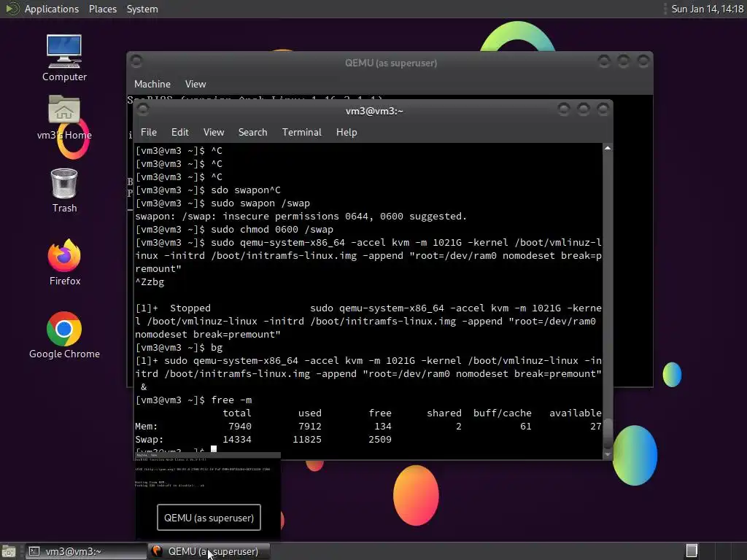Click the clock showing Sun Jan 14, 14:18
Viewport: 747px width, 560px height.
[x=707, y=9]
